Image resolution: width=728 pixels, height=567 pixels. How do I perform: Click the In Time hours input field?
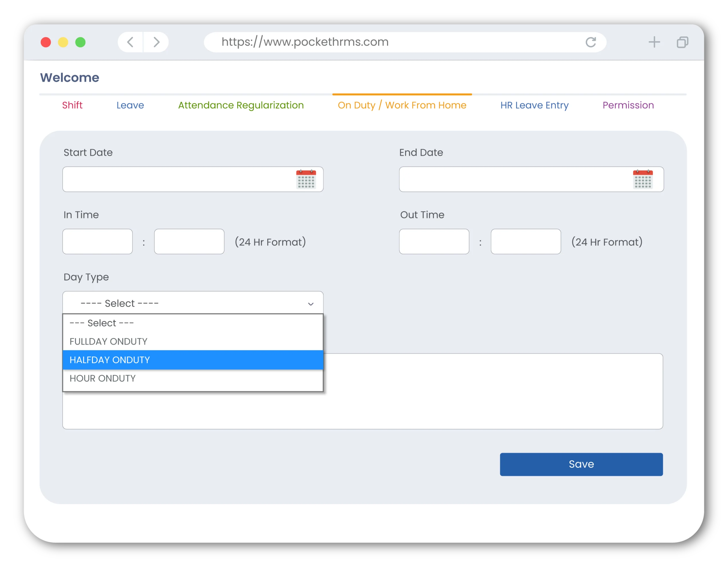click(98, 242)
